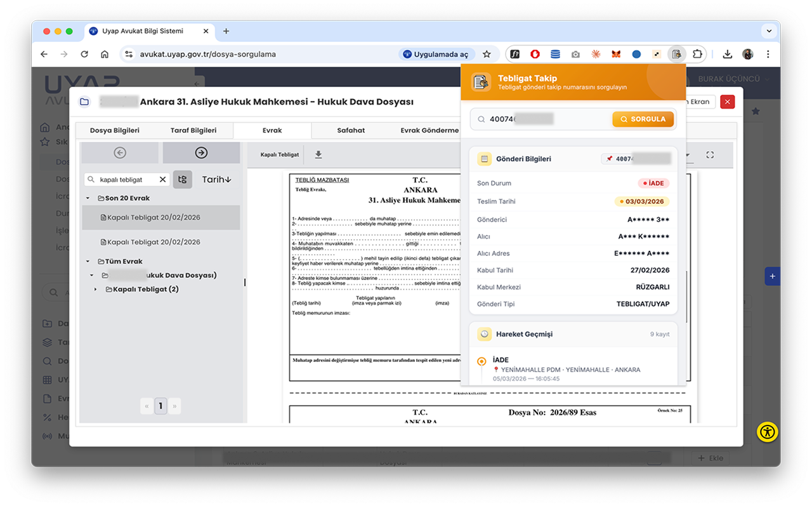Select the first 'Kapalı Tebligat 20/02/2026' document
This screenshot has height=508, width=812.
click(x=154, y=217)
